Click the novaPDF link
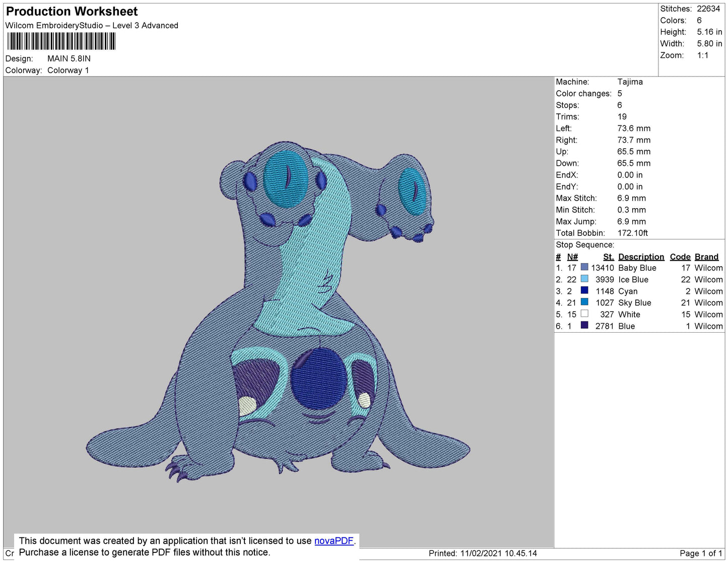The image size is (728, 563). tap(334, 541)
